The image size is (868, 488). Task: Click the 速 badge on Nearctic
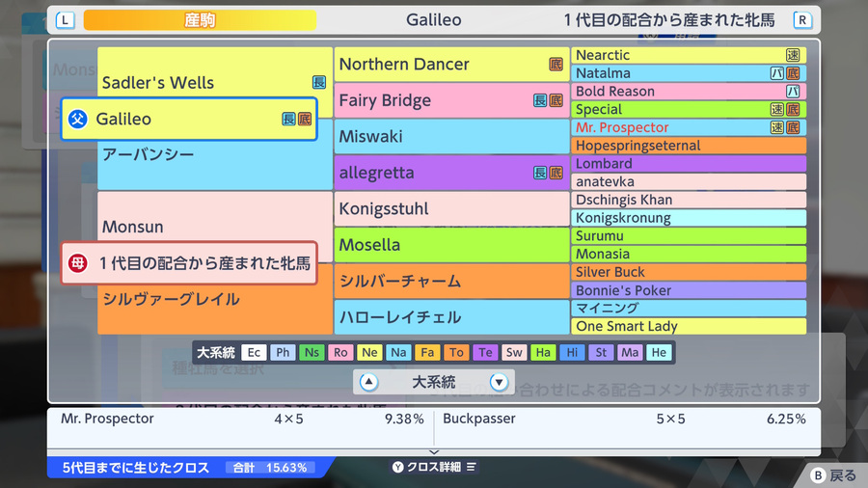pos(793,55)
